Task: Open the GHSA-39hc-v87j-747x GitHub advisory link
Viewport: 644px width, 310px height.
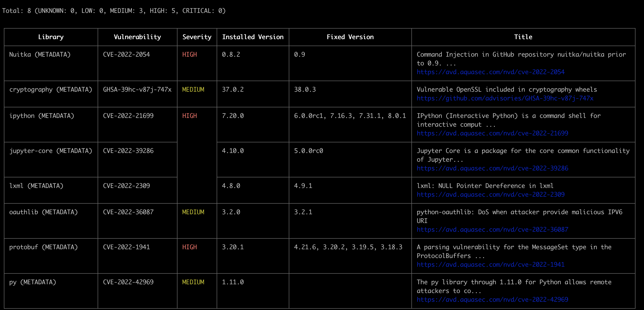Action: [x=505, y=98]
